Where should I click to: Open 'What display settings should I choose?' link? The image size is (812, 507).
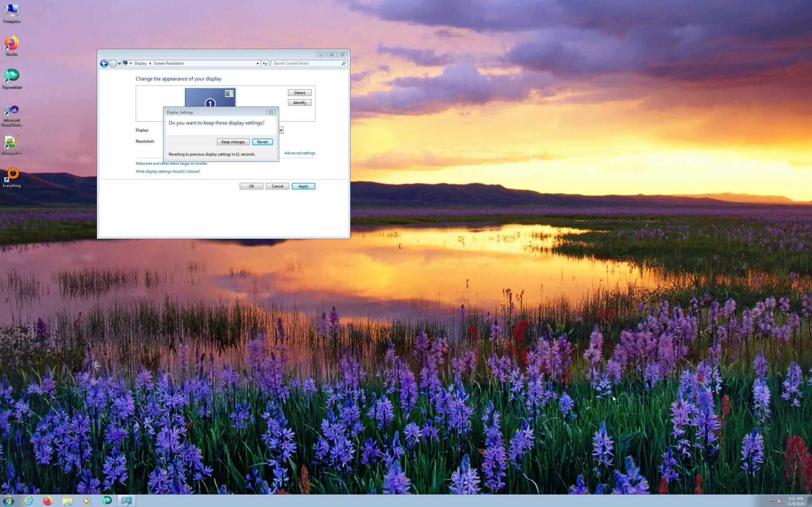pos(168,171)
